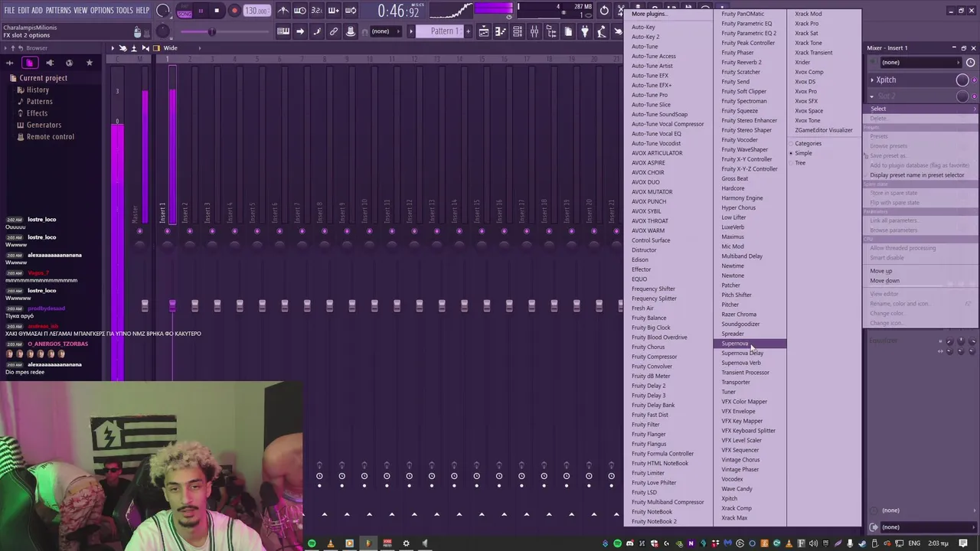Toggle Xpitch slot enable LED
Screen dimensions: 980x551
[x=974, y=80]
